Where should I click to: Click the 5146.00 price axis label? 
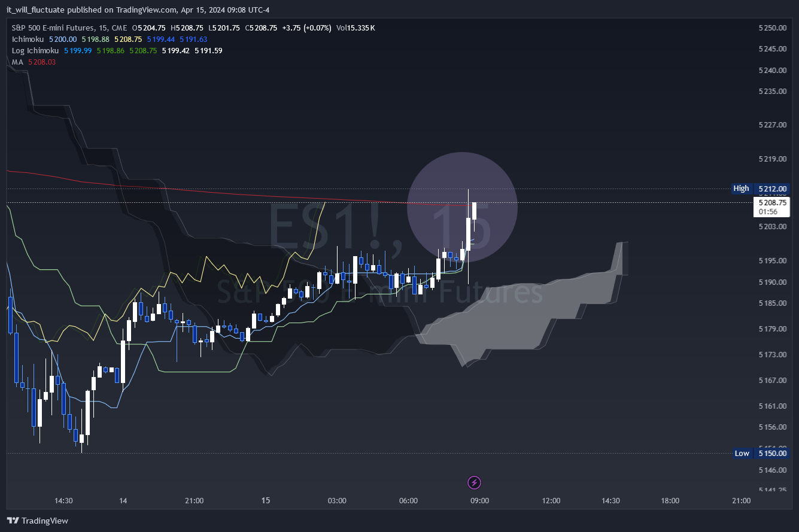(771, 470)
